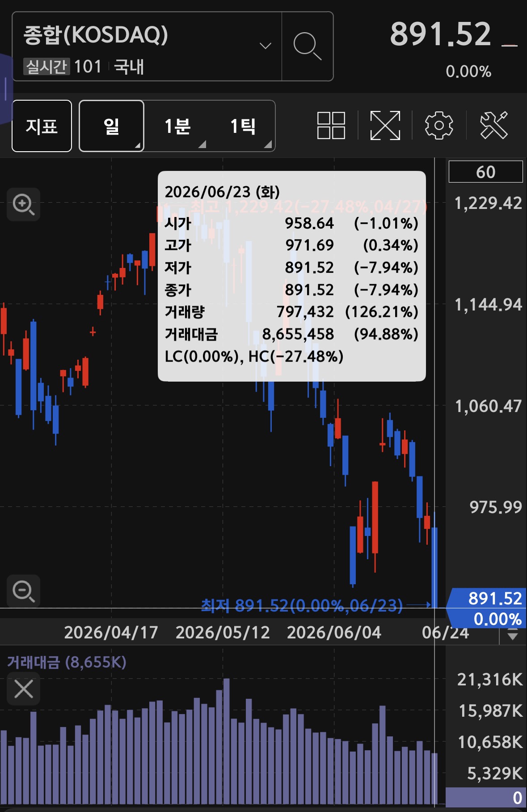Select the 일 daily period tab
527x812 pixels.
click(111, 126)
